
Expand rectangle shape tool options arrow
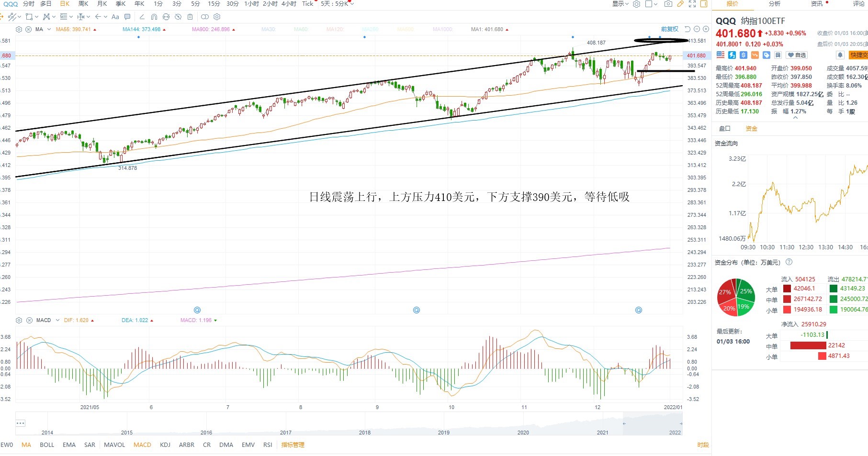36,17
